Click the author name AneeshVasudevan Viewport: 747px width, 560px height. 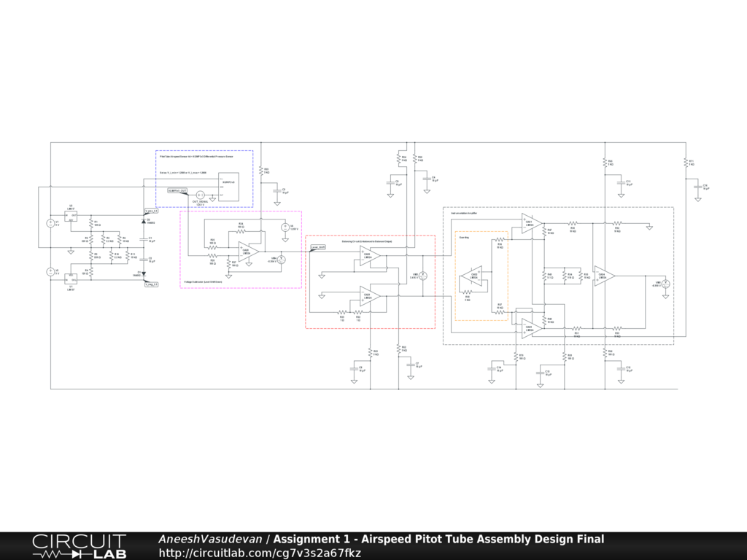[211, 539]
